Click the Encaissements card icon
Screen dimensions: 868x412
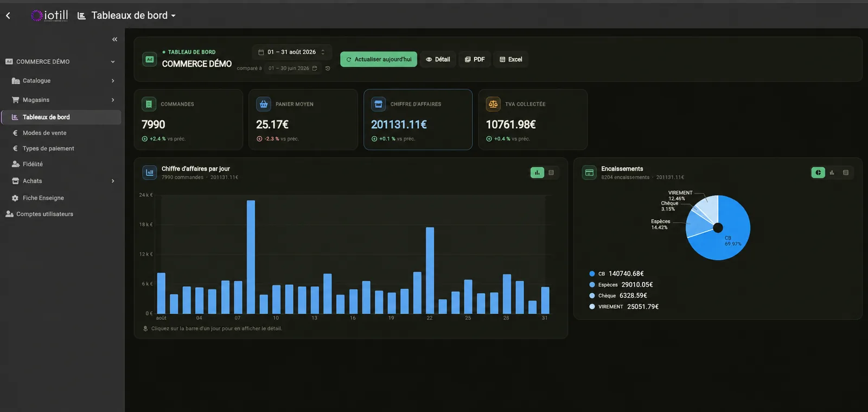pos(589,173)
